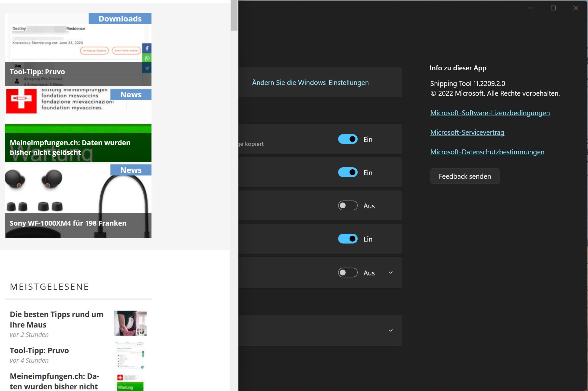The width and height of the screenshot is (588, 391).
Task: Click the MEISTGELESENE section heading
Action: [50, 286]
